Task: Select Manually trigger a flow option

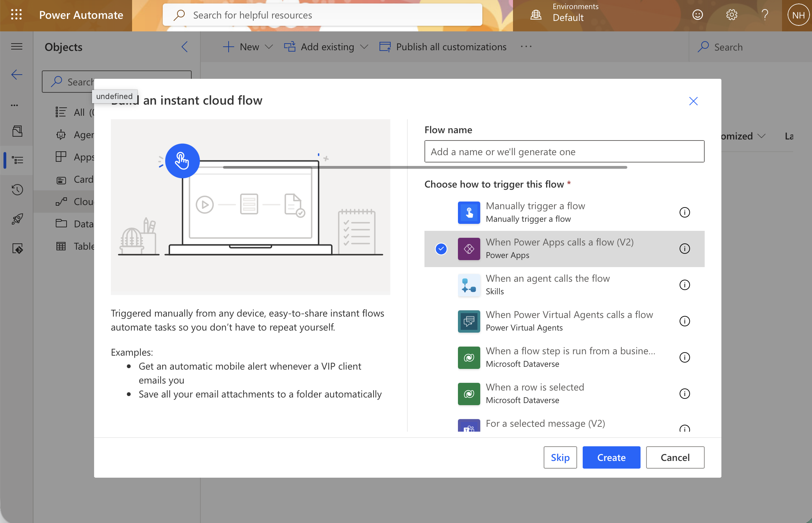Action: click(564, 212)
